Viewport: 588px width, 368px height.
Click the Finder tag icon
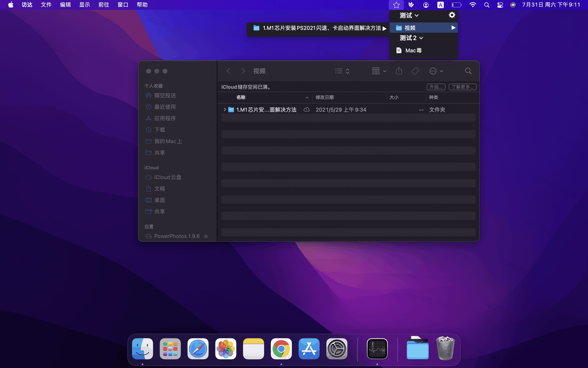pyautogui.click(x=415, y=71)
